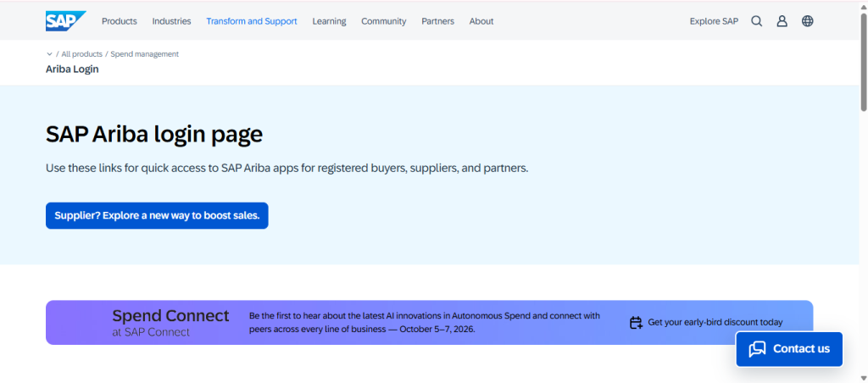
Task: Click the scrollbar down arrow
Action: pos(864,379)
